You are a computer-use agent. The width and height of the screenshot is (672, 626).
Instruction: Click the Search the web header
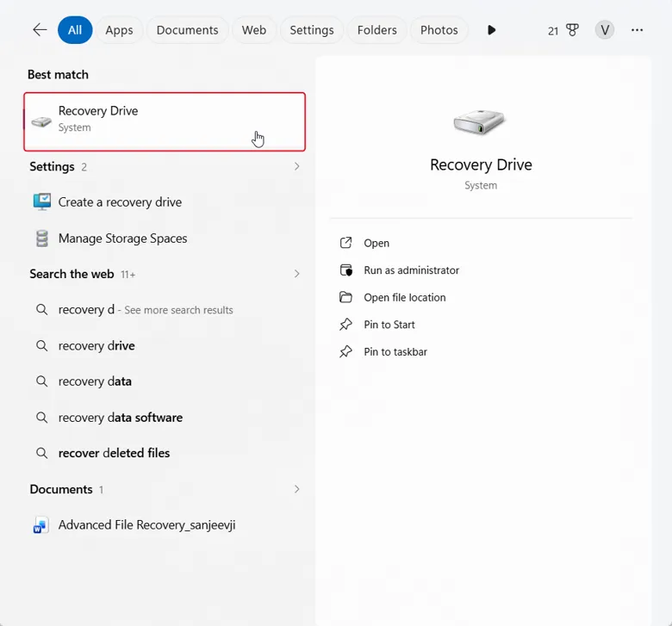pyautogui.click(x=72, y=274)
